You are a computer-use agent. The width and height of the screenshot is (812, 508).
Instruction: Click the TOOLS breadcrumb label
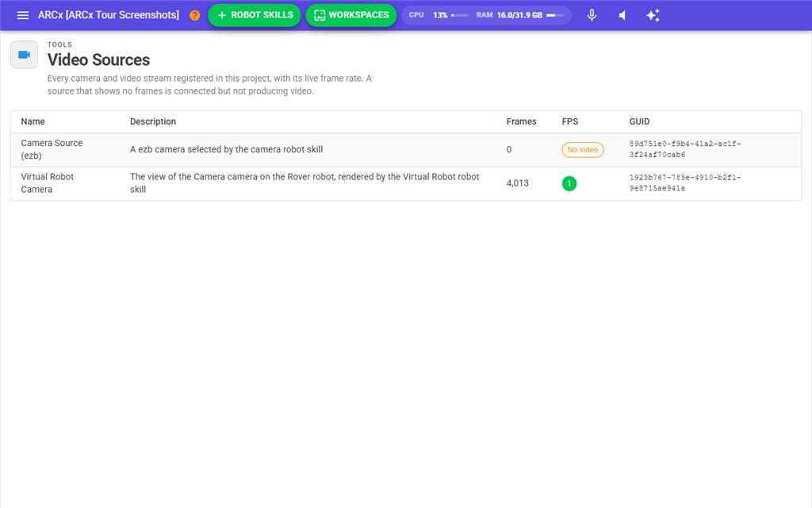point(59,44)
